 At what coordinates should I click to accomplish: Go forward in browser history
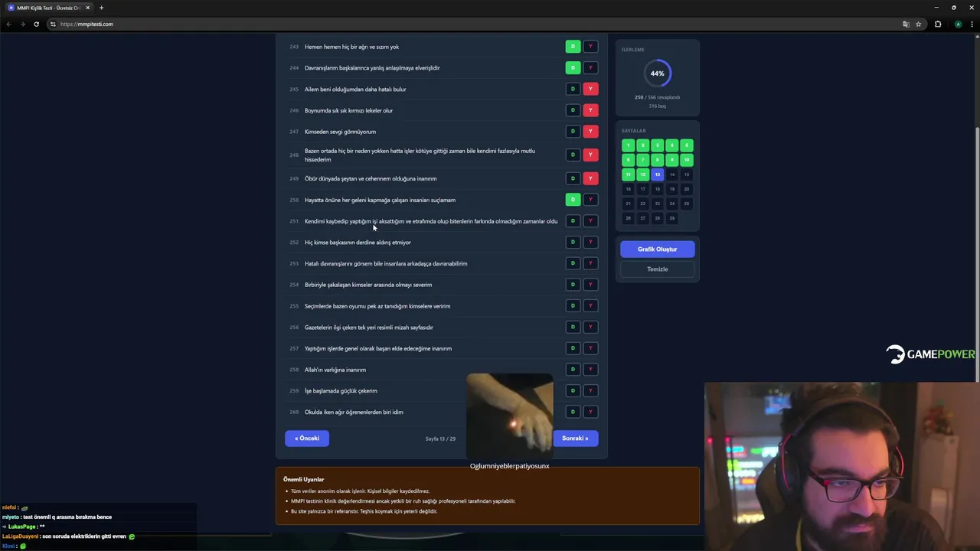click(22, 24)
